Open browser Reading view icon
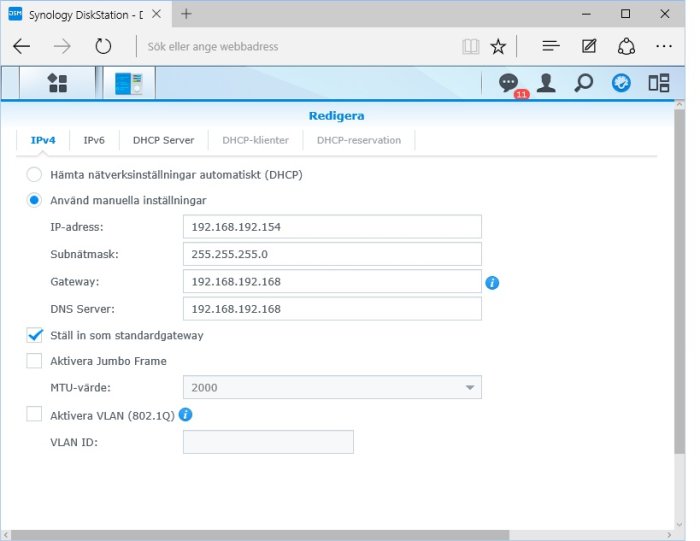 (471, 46)
